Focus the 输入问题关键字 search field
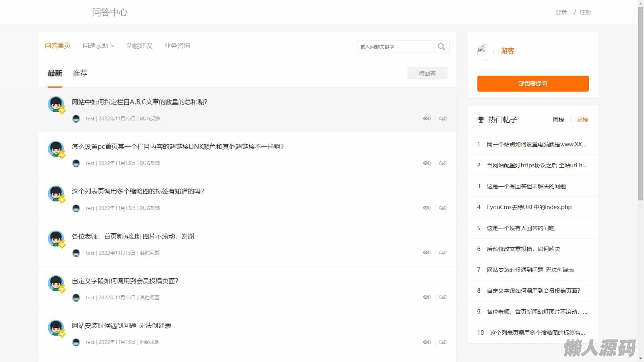 [394, 47]
